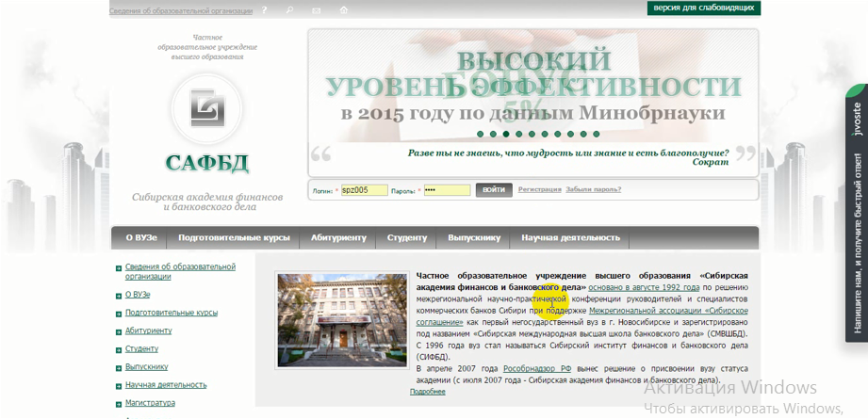Click the Регистрация link
This screenshot has width=868, height=419.
[x=539, y=189]
